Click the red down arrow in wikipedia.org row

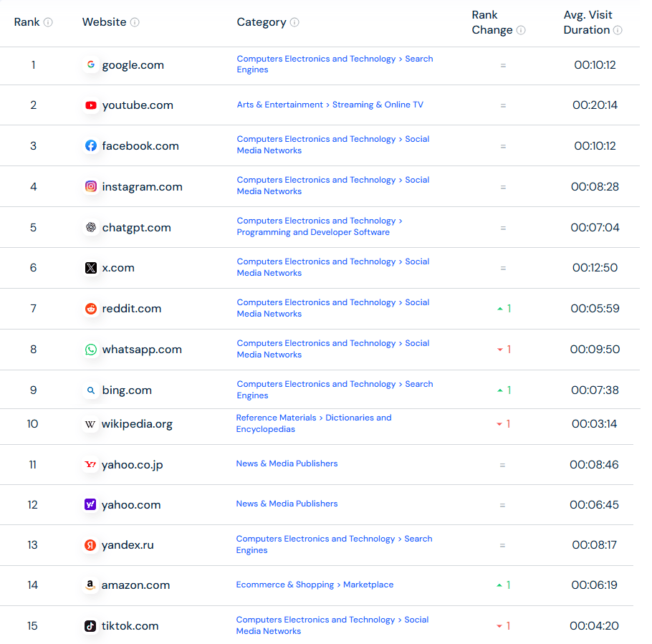pyautogui.click(x=499, y=425)
